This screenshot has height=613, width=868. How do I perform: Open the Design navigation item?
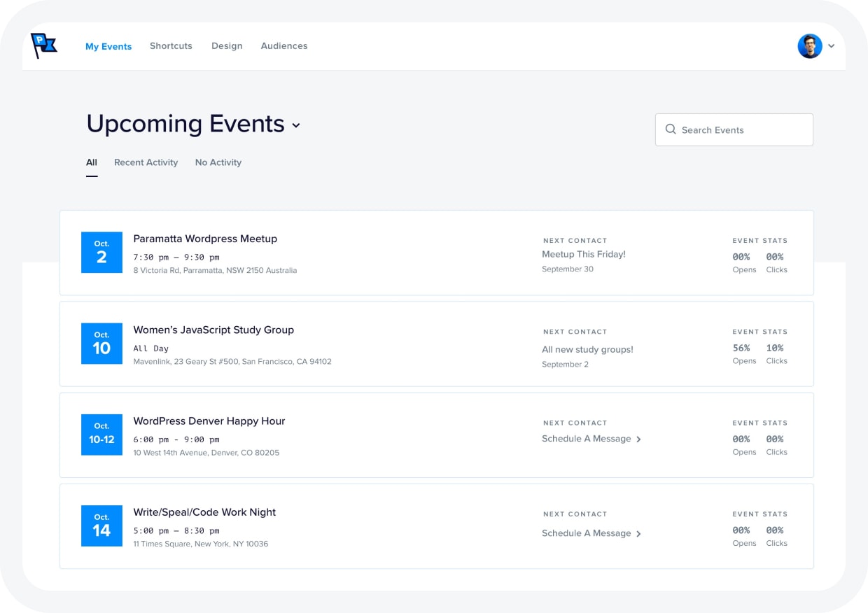[x=227, y=46]
